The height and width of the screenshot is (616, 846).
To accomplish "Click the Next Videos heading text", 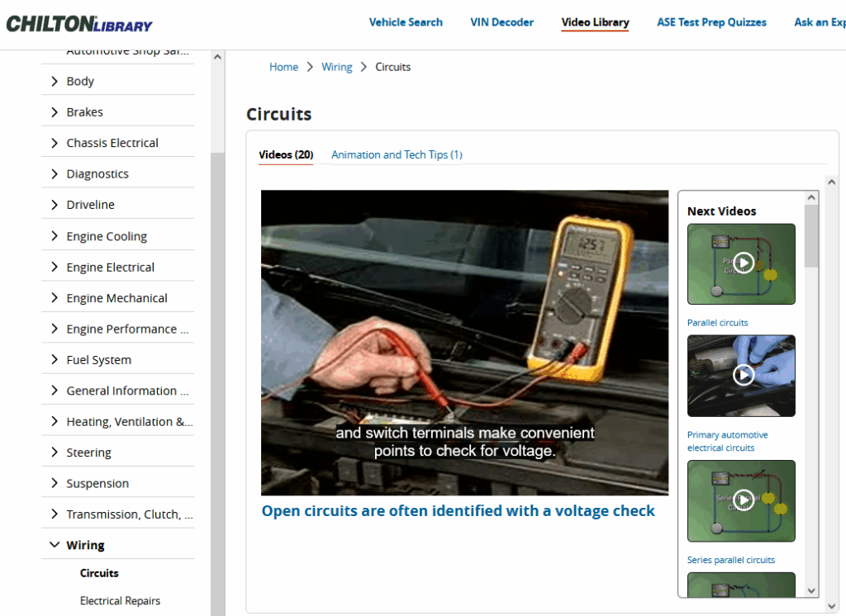I will 722,211.
